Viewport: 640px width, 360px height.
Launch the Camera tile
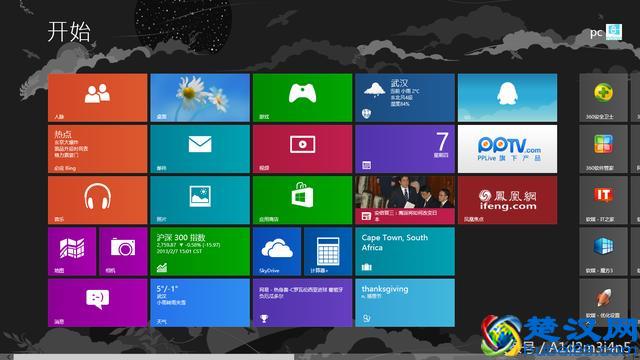tap(123, 251)
